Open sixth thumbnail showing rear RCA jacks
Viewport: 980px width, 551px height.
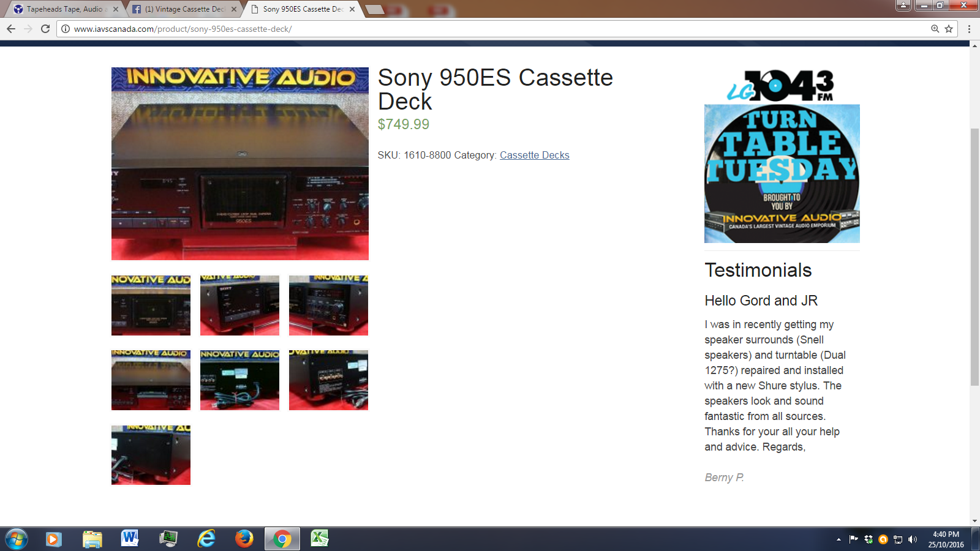[x=328, y=380]
